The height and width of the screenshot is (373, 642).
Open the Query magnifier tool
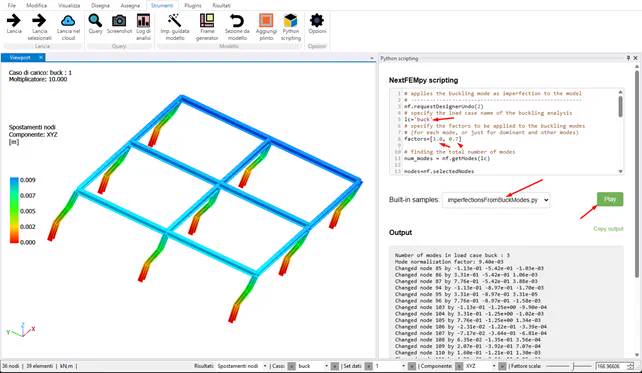point(95,20)
